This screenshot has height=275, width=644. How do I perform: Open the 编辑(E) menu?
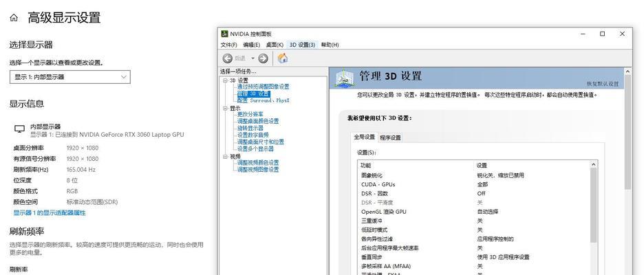coord(251,45)
